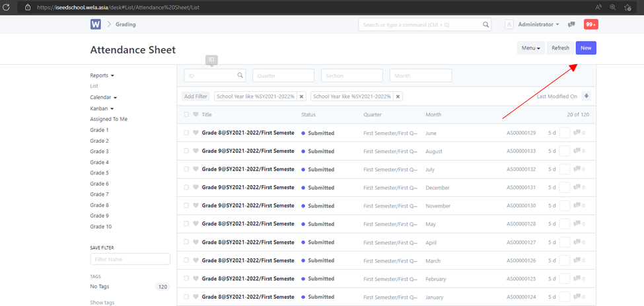This screenshot has height=306, width=644.
Task: Select the checkbox for the December row
Action: pyautogui.click(x=186, y=188)
